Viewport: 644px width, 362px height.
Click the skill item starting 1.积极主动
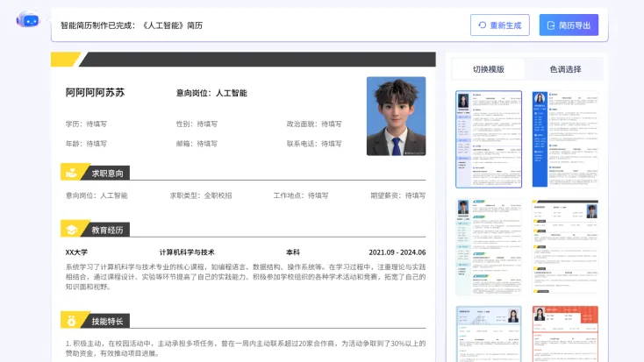pos(246,348)
